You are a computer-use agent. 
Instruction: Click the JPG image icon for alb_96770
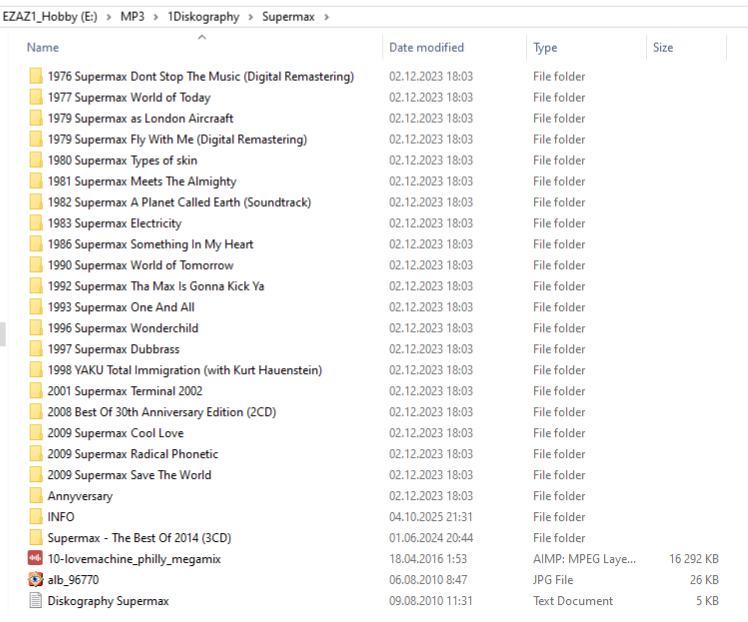(35, 580)
